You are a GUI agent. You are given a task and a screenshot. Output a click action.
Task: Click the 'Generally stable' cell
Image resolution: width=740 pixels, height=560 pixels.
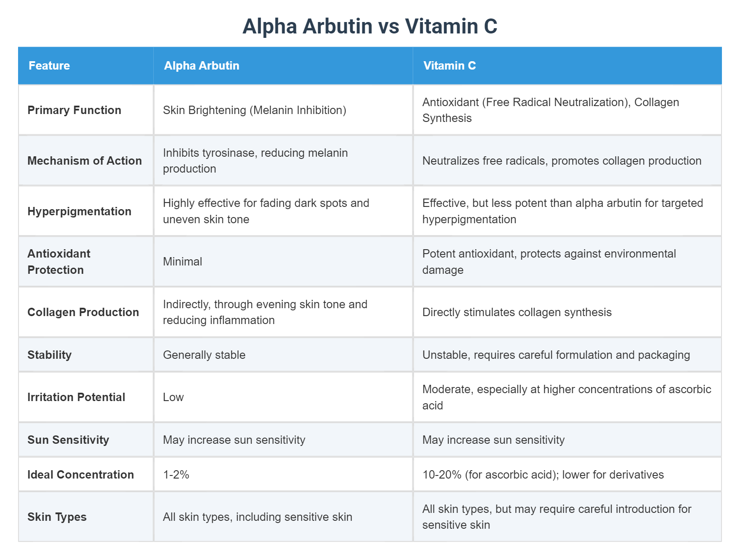(x=204, y=355)
